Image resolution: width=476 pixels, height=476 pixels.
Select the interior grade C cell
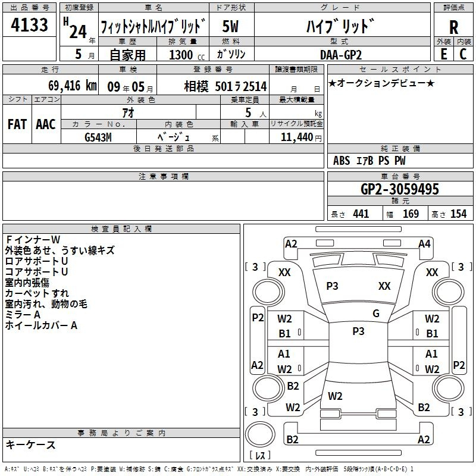[x=463, y=54]
